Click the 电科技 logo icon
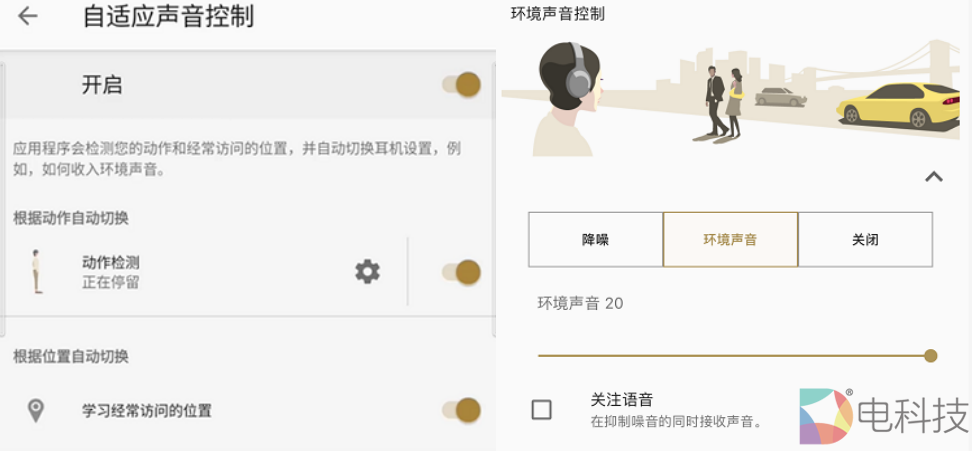 [825, 415]
